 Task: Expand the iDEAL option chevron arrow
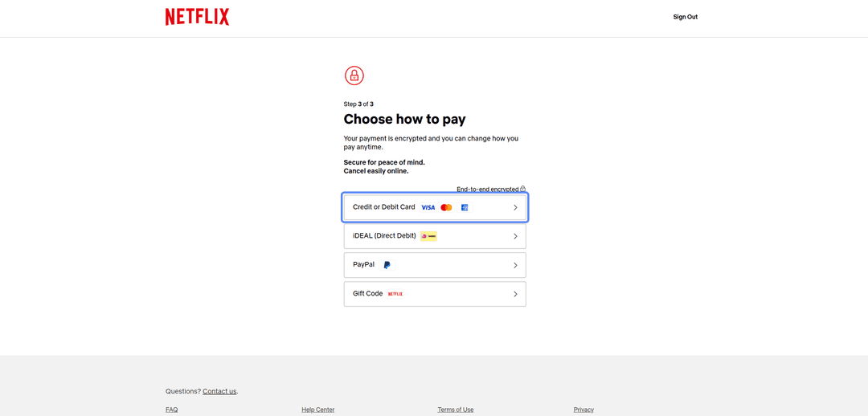click(515, 236)
